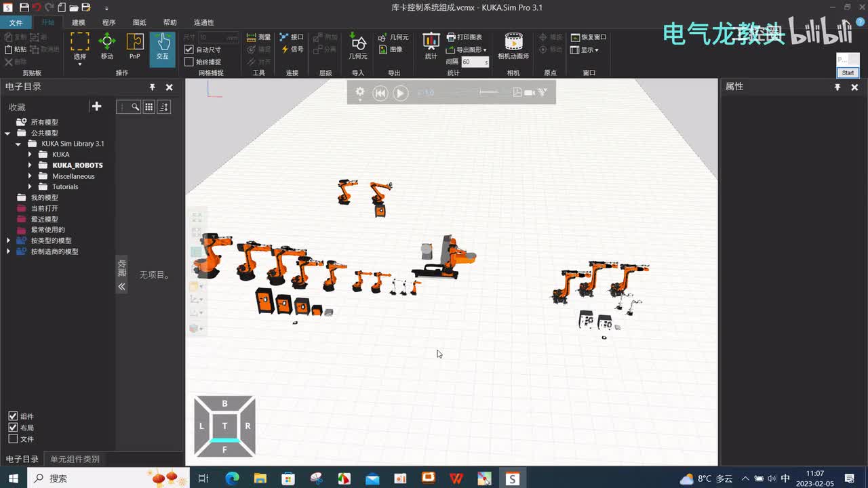The width and height of the screenshot is (868, 488).
Task: Click the Start button at top right
Action: click(848, 73)
